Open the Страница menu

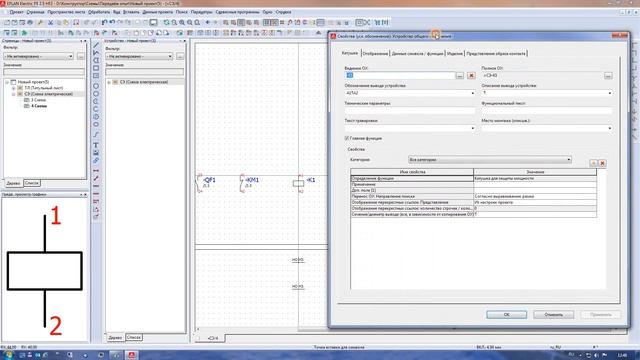click(36, 12)
